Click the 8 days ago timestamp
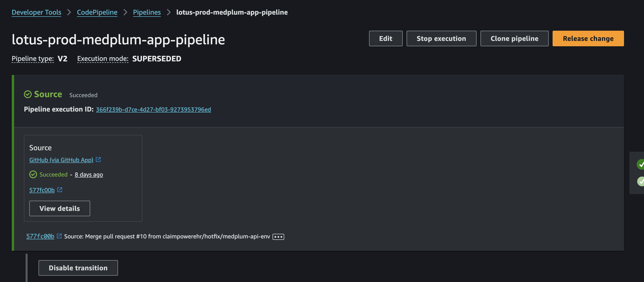The height and width of the screenshot is (282, 644). pyautogui.click(x=89, y=174)
